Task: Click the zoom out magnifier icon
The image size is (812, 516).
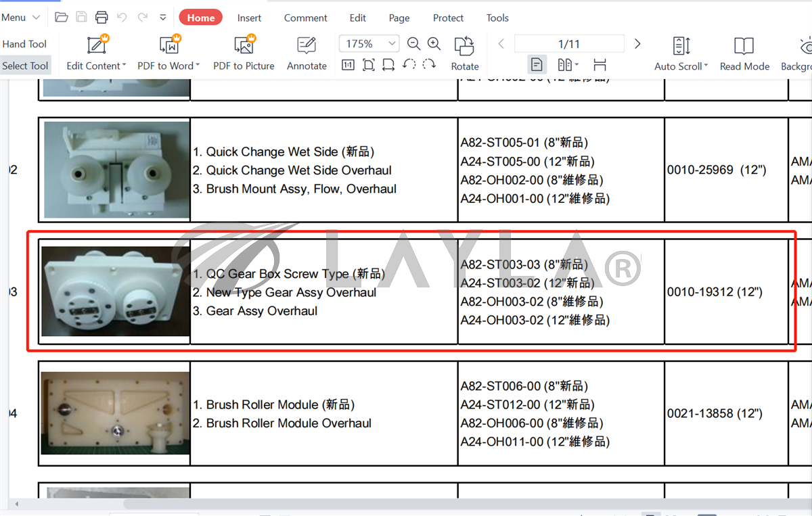Action: point(413,44)
